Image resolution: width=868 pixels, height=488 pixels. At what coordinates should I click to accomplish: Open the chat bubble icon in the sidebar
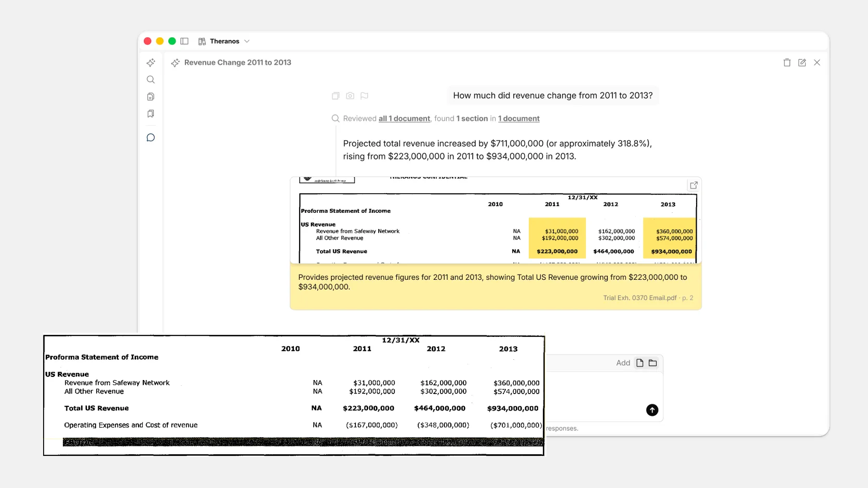pos(151,138)
